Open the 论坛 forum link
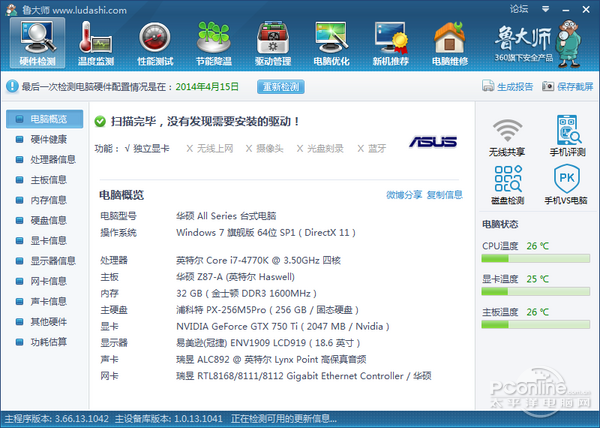The image size is (600, 428). coord(518,9)
